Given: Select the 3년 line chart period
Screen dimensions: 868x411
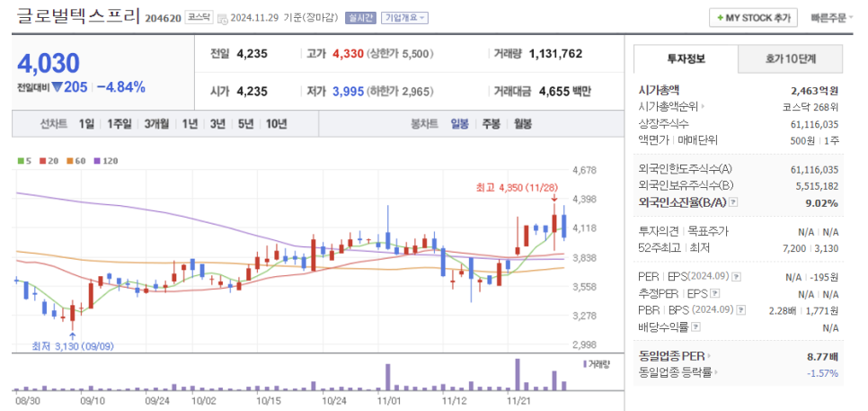Looking at the screenshot, I should pyautogui.click(x=217, y=124).
